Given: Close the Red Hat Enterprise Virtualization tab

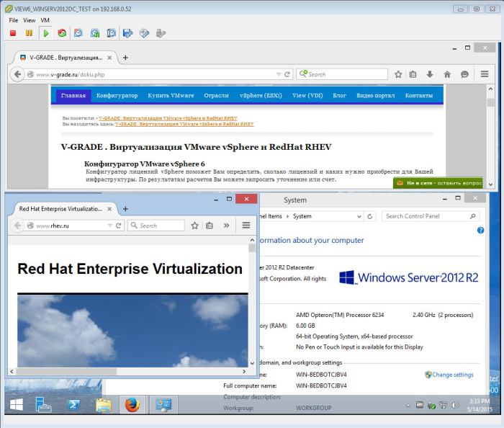Looking at the screenshot, I should (x=109, y=209).
